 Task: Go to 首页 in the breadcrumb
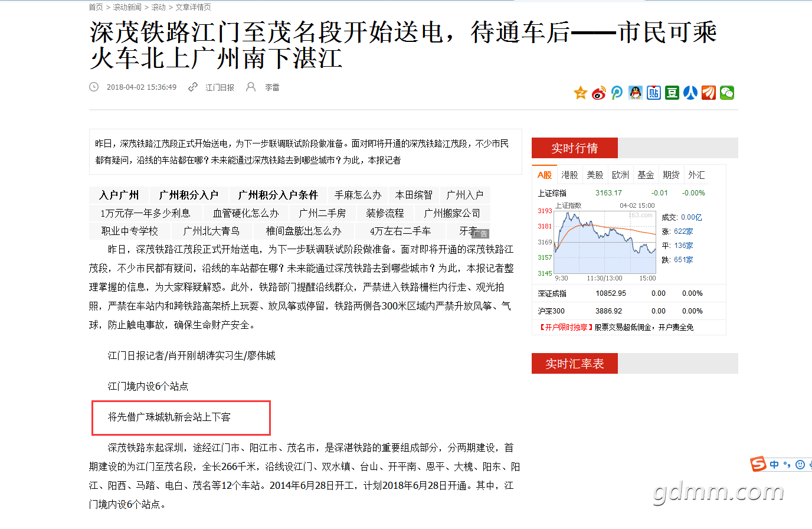click(96, 7)
